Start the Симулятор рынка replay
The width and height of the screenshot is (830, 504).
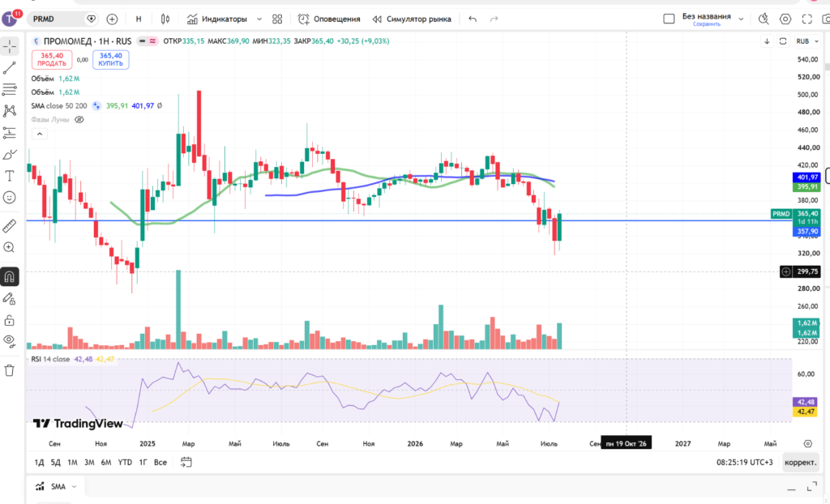tap(412, 19)
